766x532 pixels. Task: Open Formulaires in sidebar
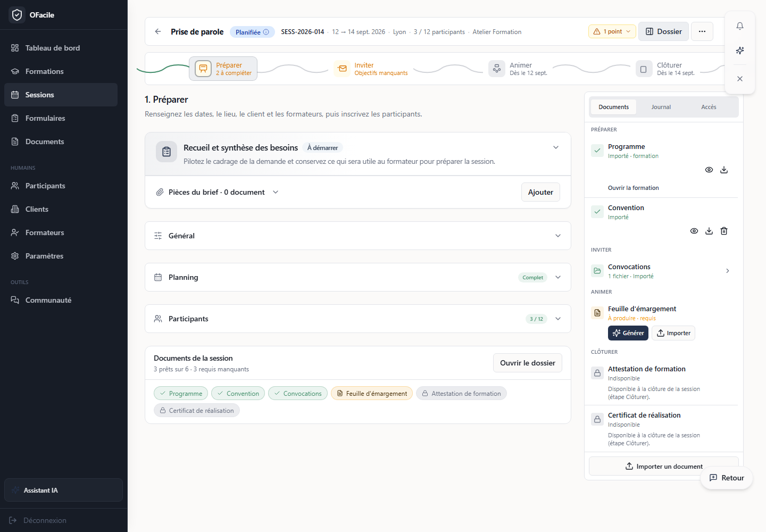[x=61, y=118]
